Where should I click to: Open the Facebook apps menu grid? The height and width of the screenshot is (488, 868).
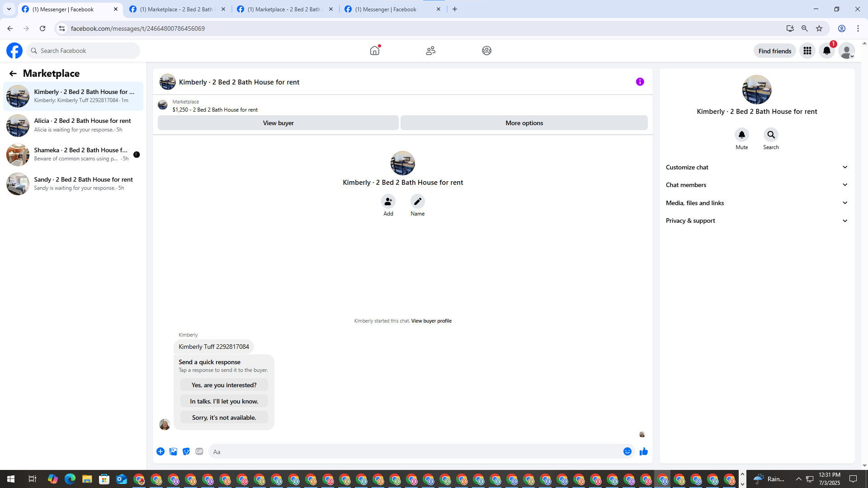[807, 51]
